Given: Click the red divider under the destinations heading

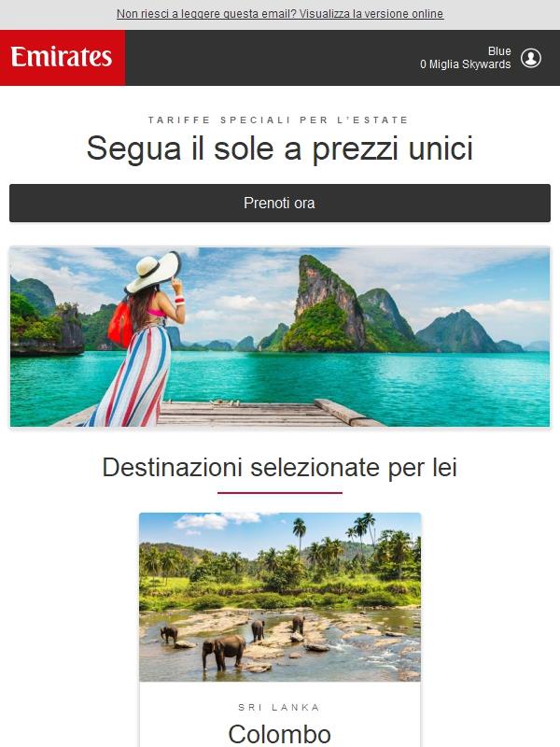Looking at the screenshot, I should [x=280, y=493].
